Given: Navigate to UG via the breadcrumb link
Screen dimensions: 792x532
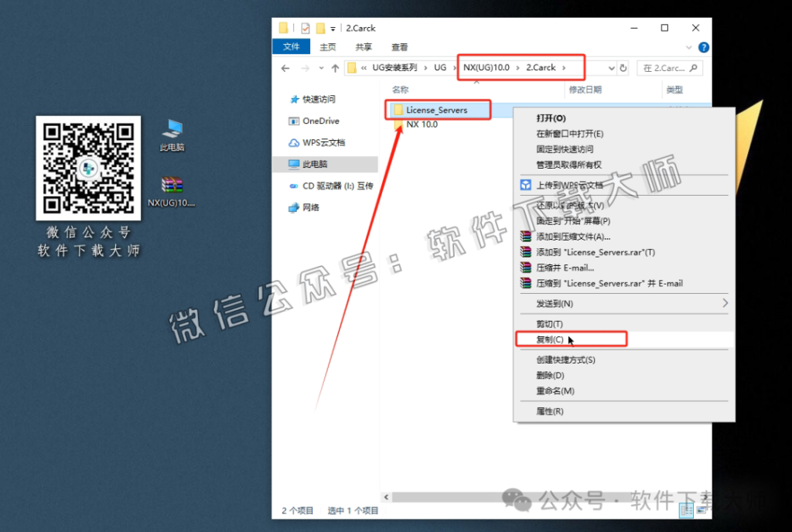Looking at the screenshot, I should coord(441,67).
